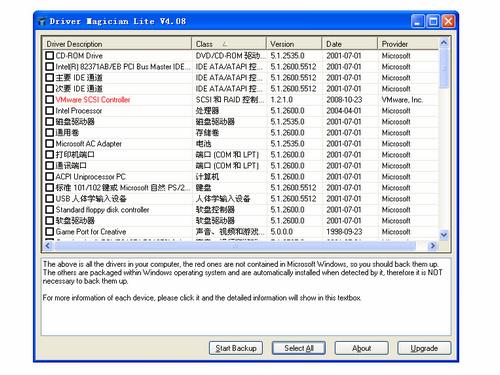
Task: Click the CD-ROM Drive row text
Action: 79,56
